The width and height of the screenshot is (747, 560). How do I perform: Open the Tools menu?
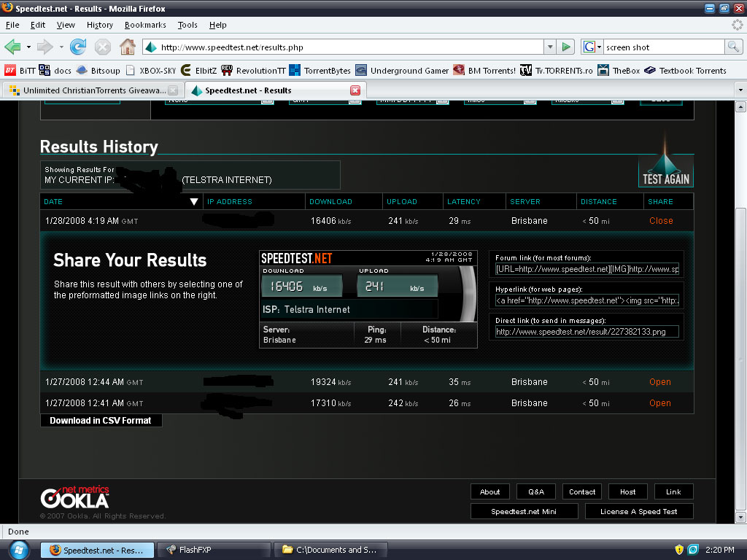tap(187, 25)
